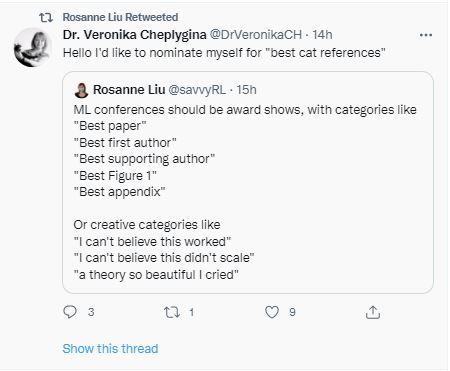Open the share upload icon

point(373,312)
